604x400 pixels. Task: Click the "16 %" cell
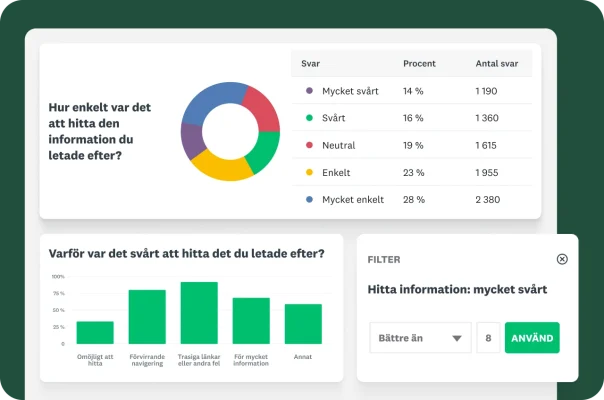coord(413,118)
